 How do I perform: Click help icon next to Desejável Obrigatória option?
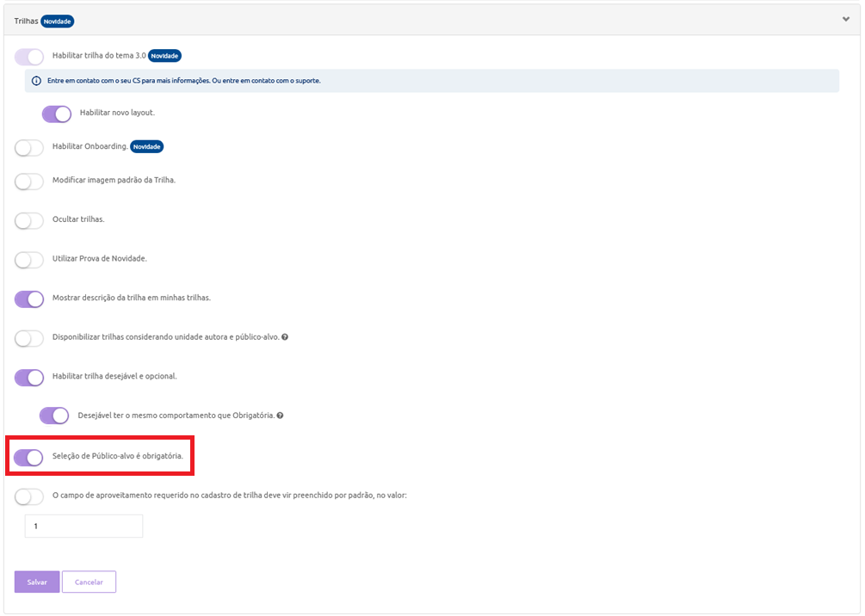(280, 416)
